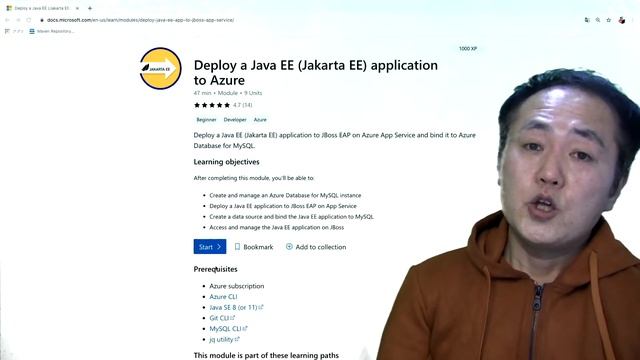Click the module title 'Deploy a Java EE'
Screen dimensions: 640x360
(x=316, y=72)
